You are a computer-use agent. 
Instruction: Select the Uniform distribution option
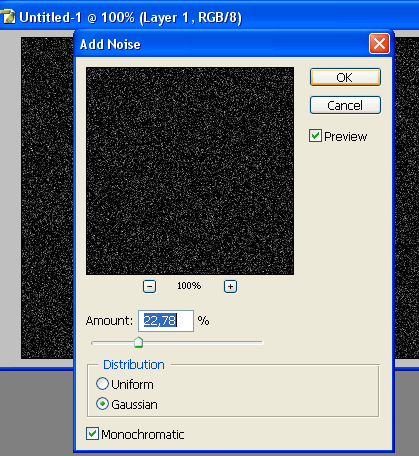coord(102,384)
